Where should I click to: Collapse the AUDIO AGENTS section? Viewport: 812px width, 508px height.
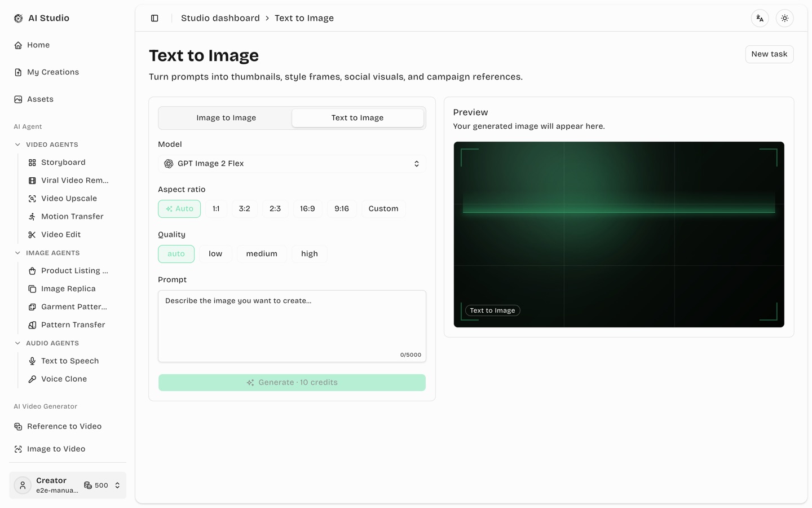pyautogui.click(x=17, y=344)
